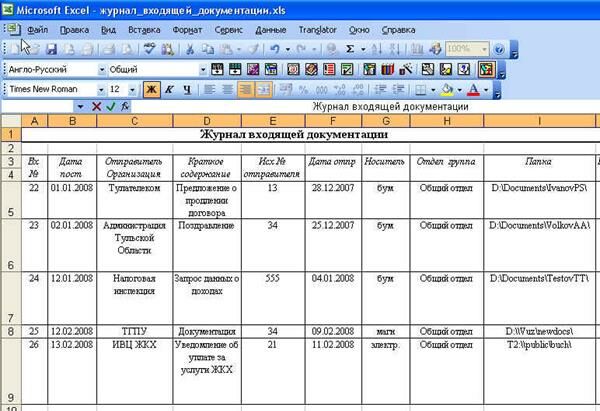The width and height of the screenshot is (600, 411).
Task: Open the Англо-Русский translation direction dropdown
Action: pyautogui.click(x=100, y=69)
